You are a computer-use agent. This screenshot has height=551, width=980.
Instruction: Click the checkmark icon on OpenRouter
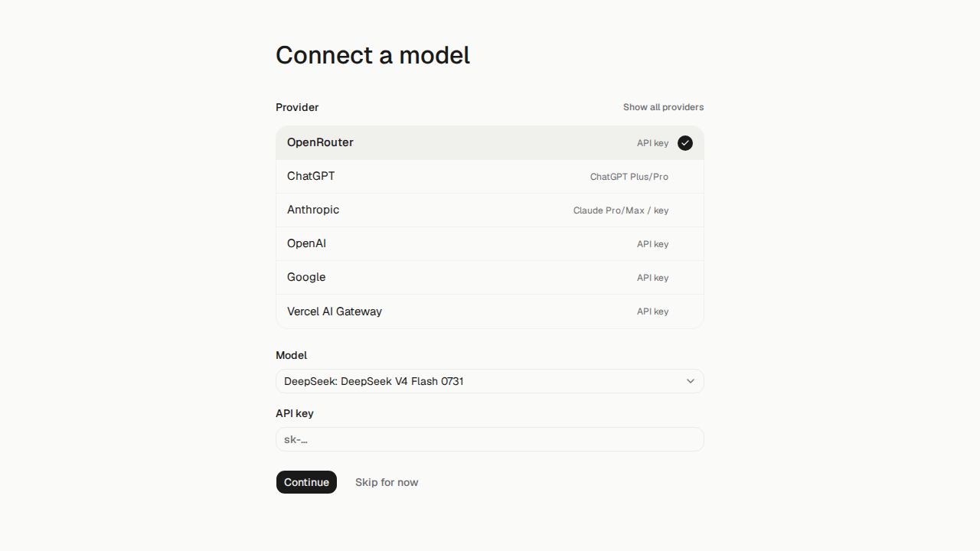(x=685, y=143)
